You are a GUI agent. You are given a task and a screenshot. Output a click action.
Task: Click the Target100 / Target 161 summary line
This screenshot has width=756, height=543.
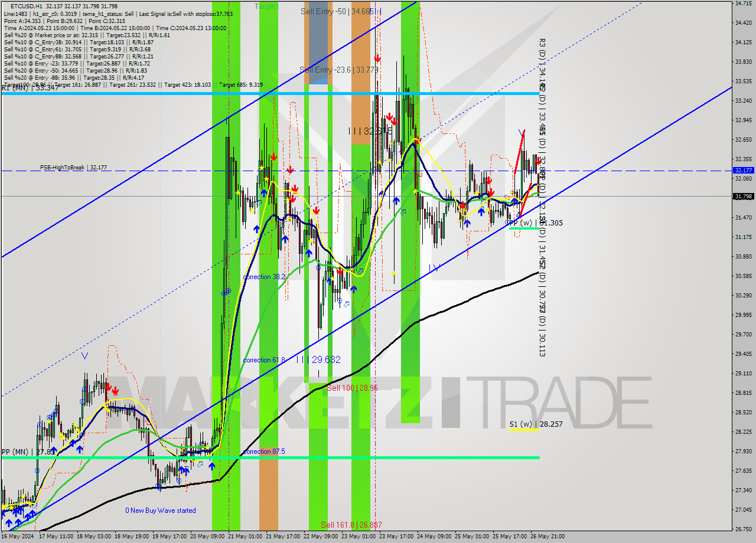(x=133, y=84)
